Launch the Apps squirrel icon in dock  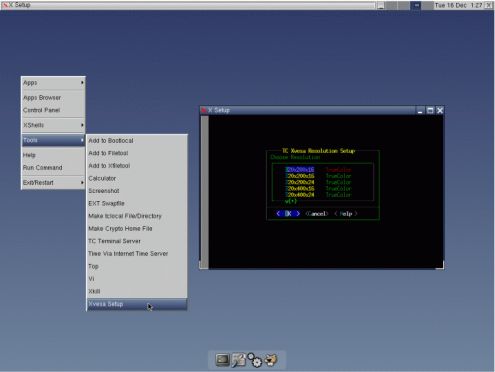point(271,360)
